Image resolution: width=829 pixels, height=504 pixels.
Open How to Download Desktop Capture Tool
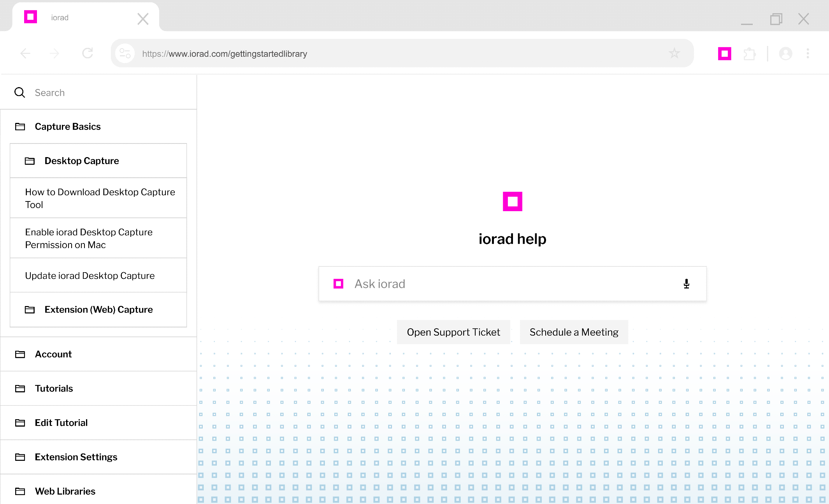[98, 198]
